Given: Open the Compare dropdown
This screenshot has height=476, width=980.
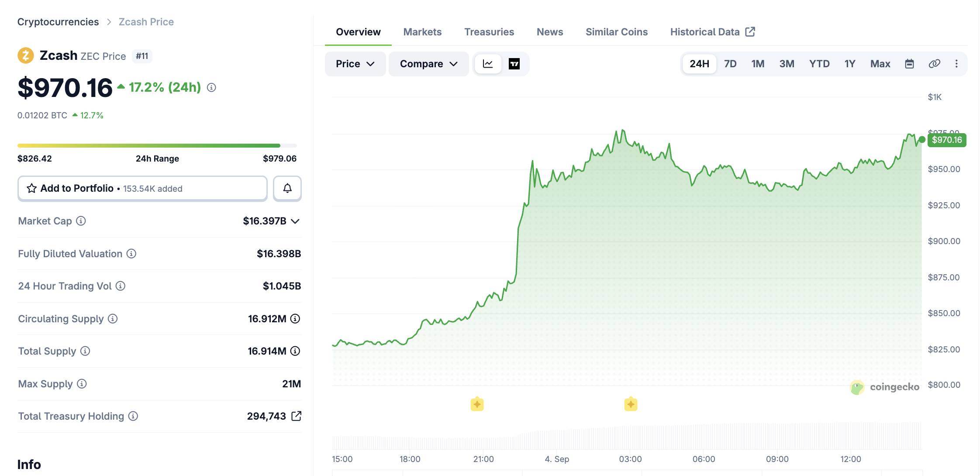Looking at the screenshot, I should [428, 64].
